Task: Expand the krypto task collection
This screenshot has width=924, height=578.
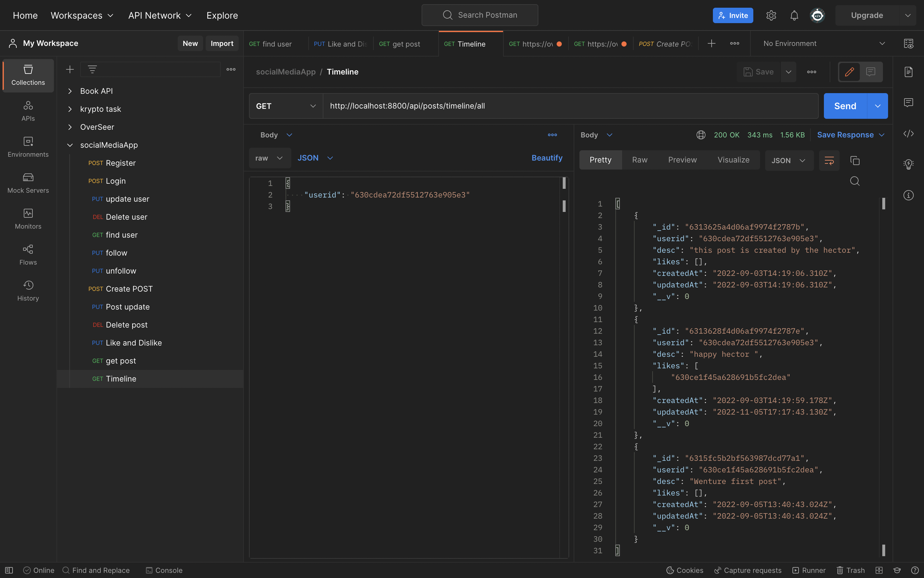Action: click(70, 109)
